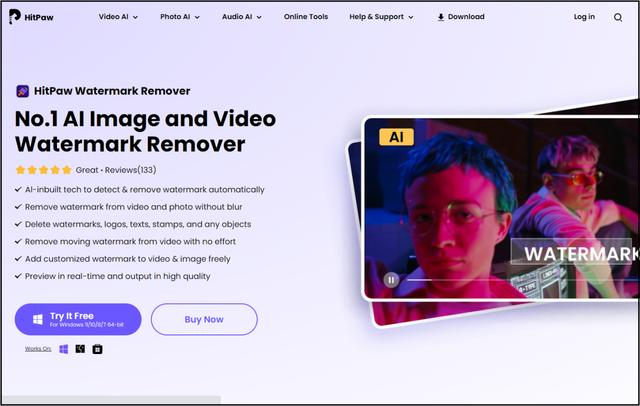Screen dimensions: 640x406
Task: Click the demo video preview thumbnail
Action: (501, 208)
